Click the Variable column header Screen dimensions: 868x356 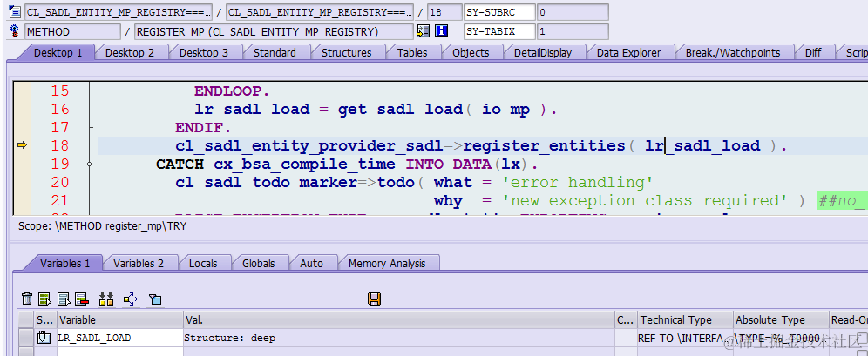pyautogui.click(x=120, y=319)
